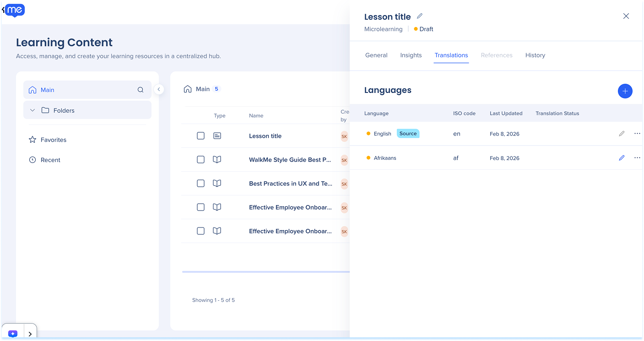644x341 pixels.
Task: Add a new language with plus button
Action: pyautogui.click(x=625, y=91)
